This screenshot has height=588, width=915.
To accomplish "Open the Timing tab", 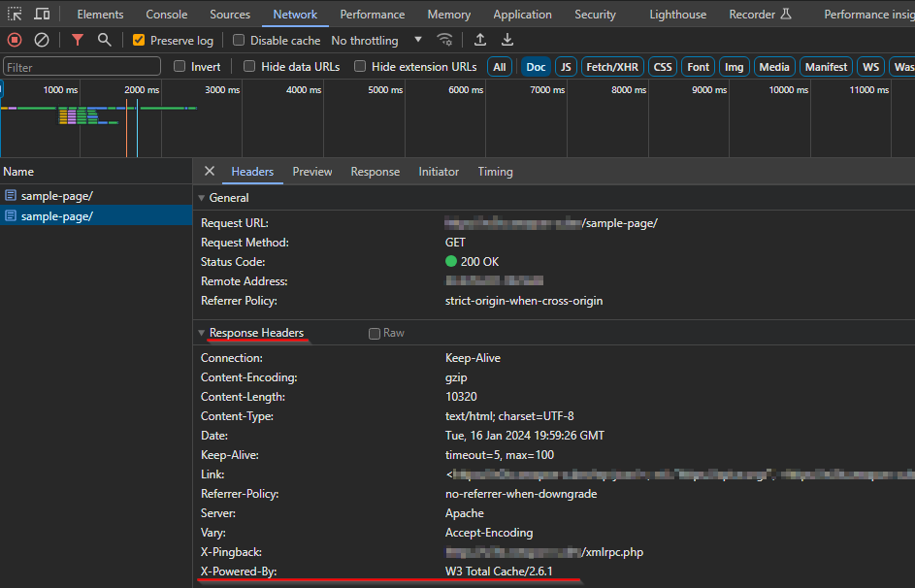I will coord(495,172).
